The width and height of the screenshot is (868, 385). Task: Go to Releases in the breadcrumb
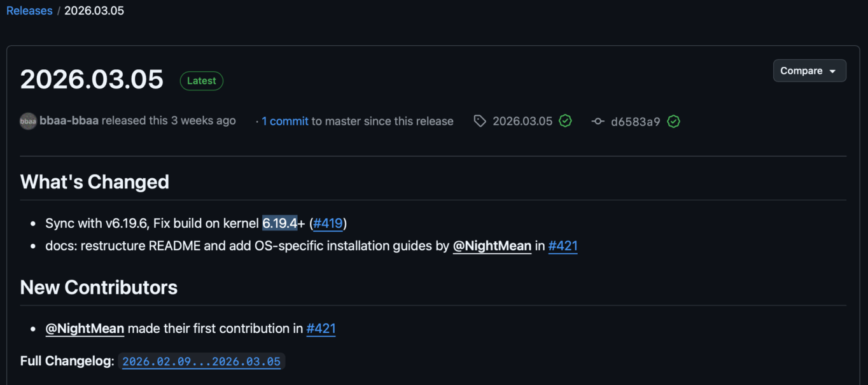(29, 11)
